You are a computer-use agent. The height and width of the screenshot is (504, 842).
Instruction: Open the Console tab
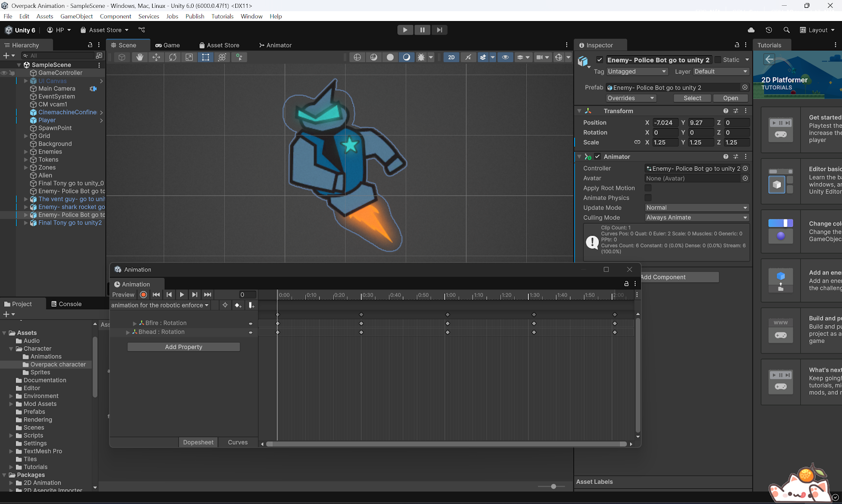tap(66, 304)
